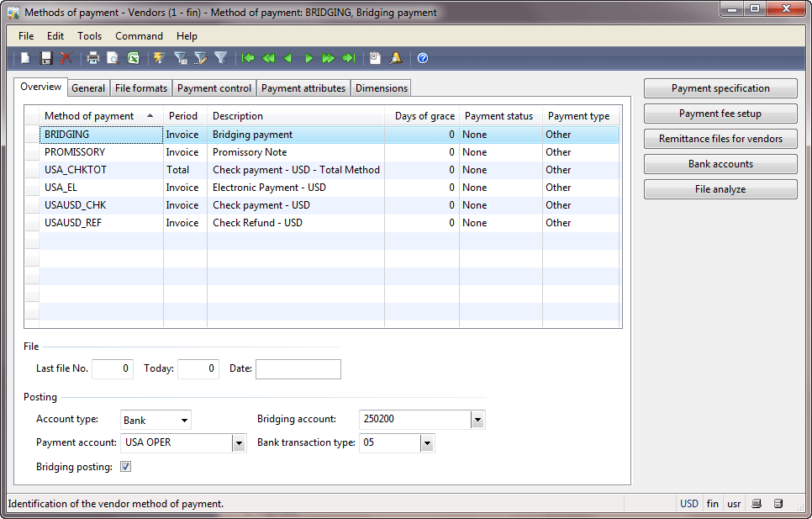Print the payment methods list
812x519 pixels.
(x=92, y=58)
